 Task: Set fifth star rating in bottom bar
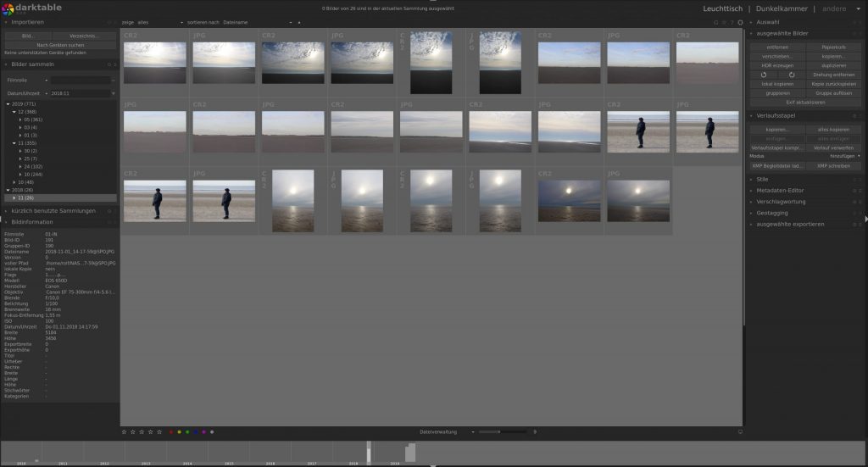[x=159, y=431]
